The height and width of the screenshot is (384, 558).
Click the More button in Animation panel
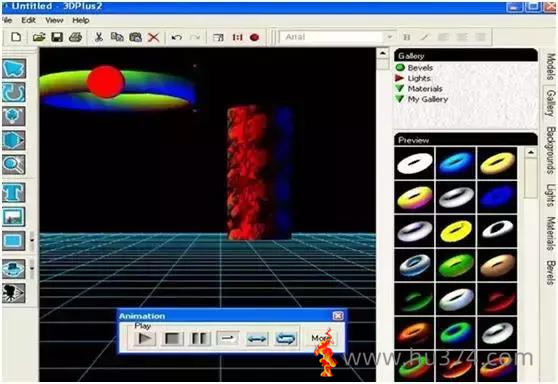(x=320, y=338)
